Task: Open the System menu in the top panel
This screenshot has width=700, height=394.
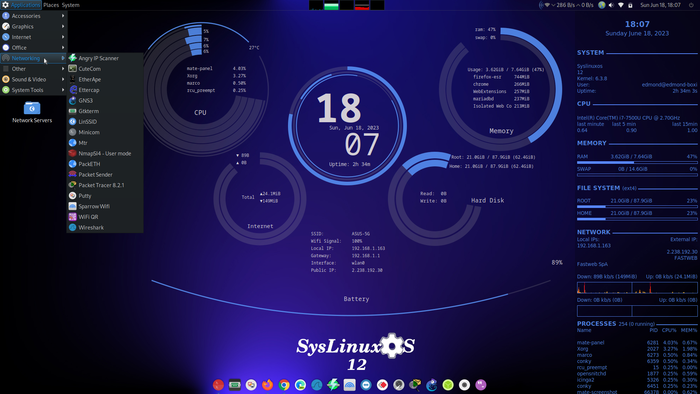Action: [71, 5]
